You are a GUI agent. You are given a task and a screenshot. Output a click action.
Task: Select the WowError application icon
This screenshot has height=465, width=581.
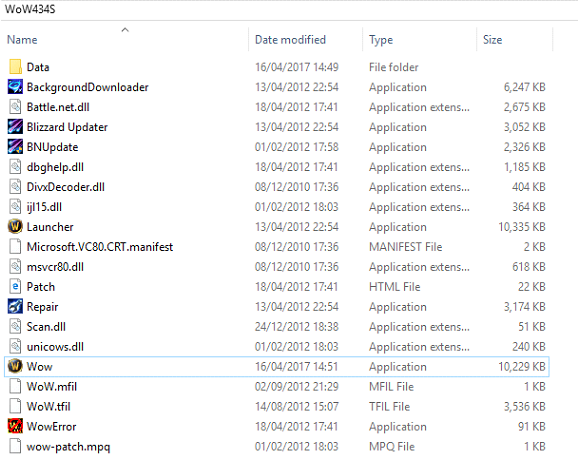pyautogui.click(x=15, y=426)
